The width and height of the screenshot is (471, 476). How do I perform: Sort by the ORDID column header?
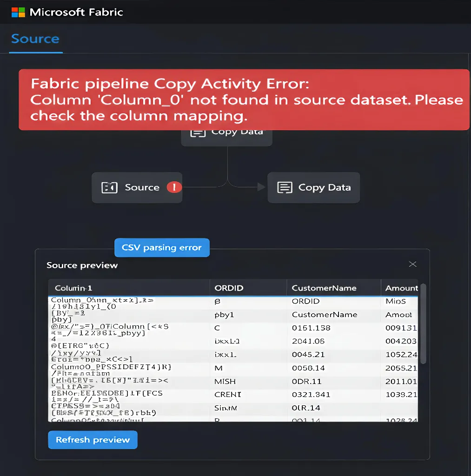pyautogui.click(x=229, y=287)
